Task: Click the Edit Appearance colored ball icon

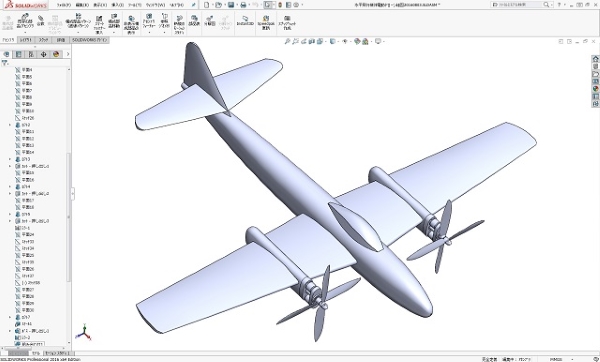Action: click(x=357, y=41)
